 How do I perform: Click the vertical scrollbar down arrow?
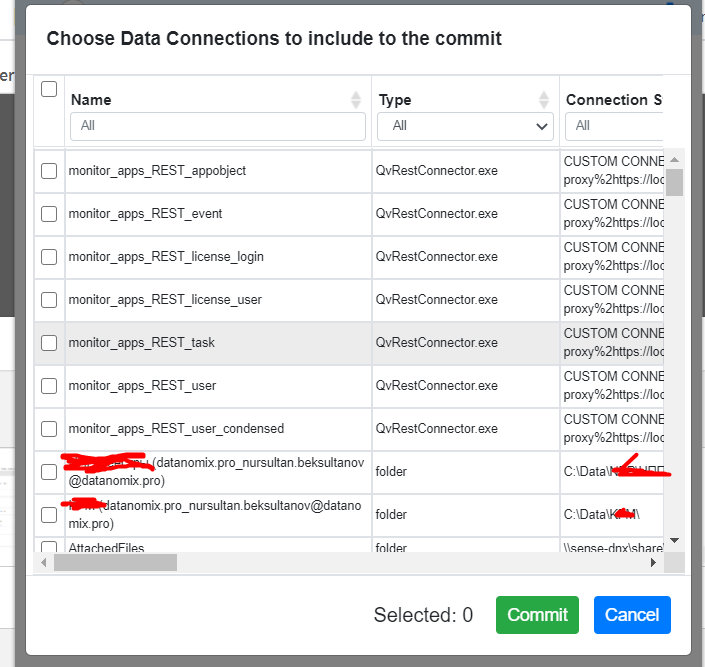point(675,540)
